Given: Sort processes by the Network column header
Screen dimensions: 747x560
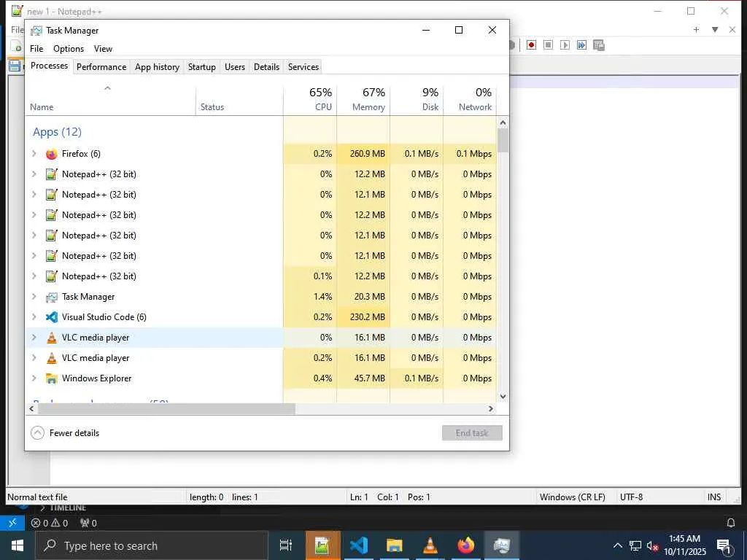Looking at the screenshot, I should point(470,99).
